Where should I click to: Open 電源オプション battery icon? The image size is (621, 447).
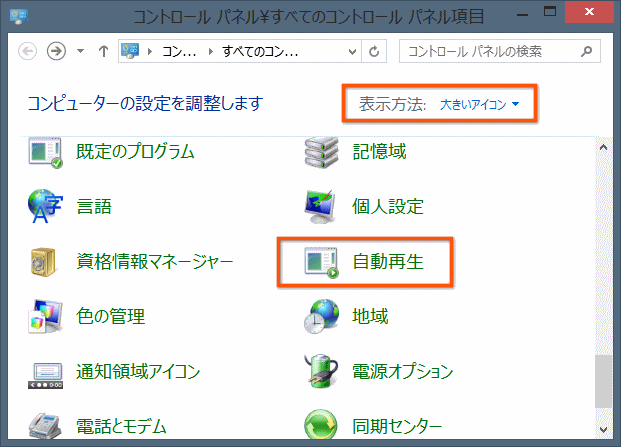coord(322,372)
